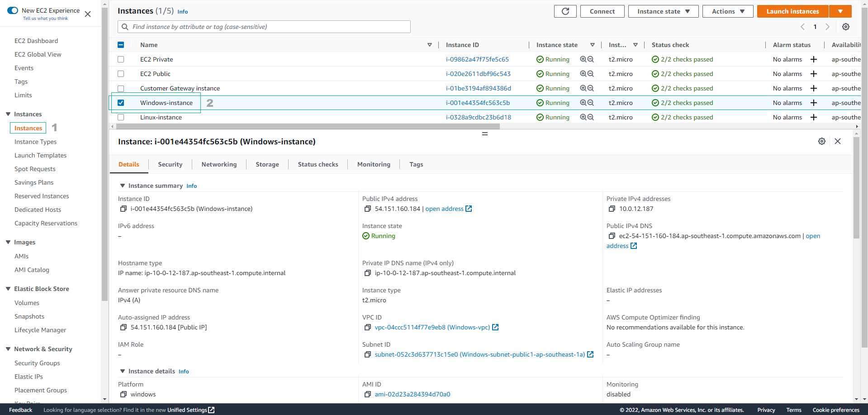Check the EC2 Public instance checkbox
Viewport: 868px width, 415px height.
point(121,74)
